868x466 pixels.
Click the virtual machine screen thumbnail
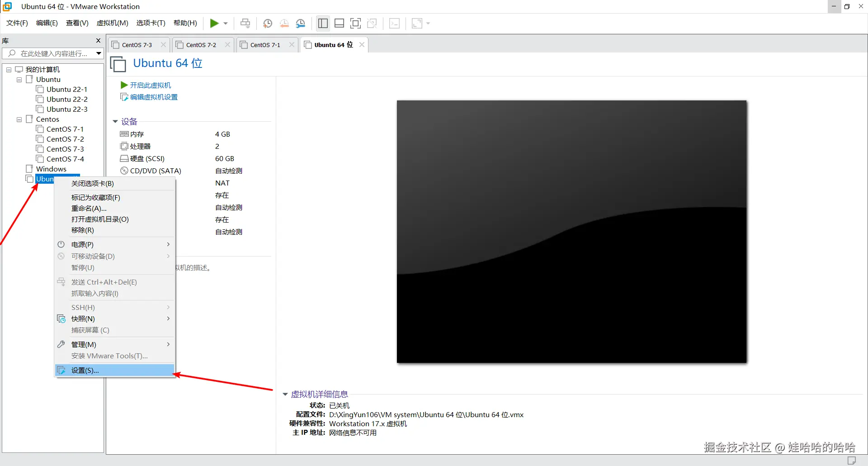[x=571, y=232]
